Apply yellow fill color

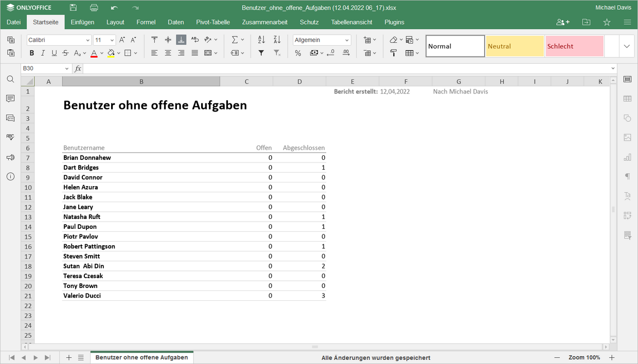[x=111, y=53]
